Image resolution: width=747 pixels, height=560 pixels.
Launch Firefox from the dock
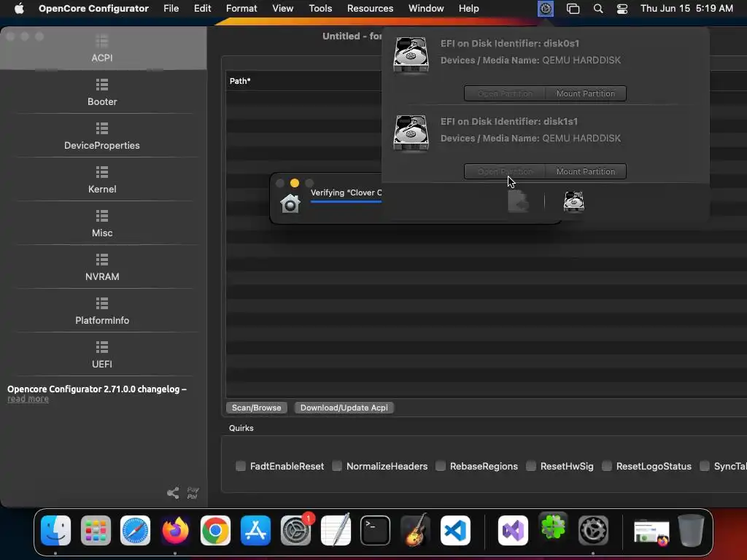(175, 530)
